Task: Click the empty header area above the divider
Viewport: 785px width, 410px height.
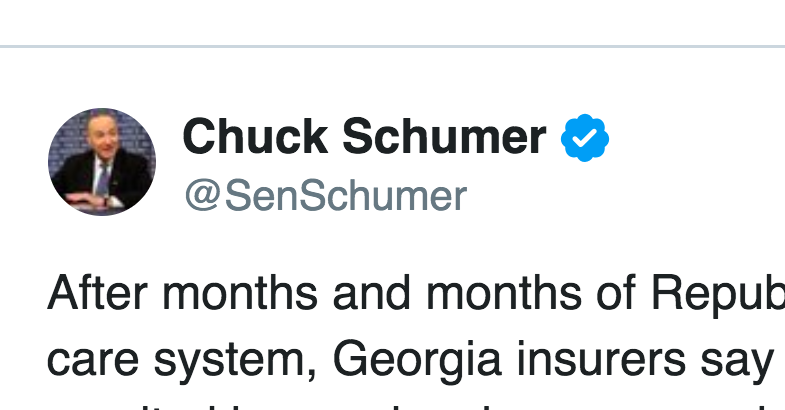Action: 392,22
